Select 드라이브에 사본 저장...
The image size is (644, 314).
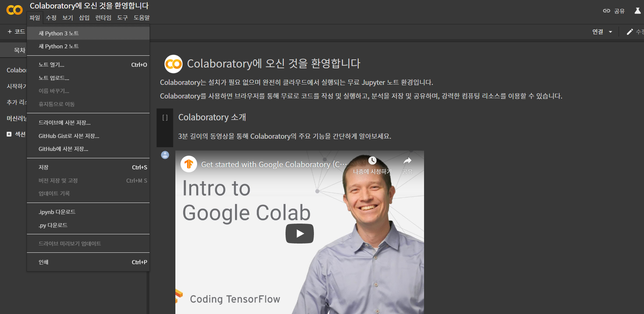[x=88, y=123]
